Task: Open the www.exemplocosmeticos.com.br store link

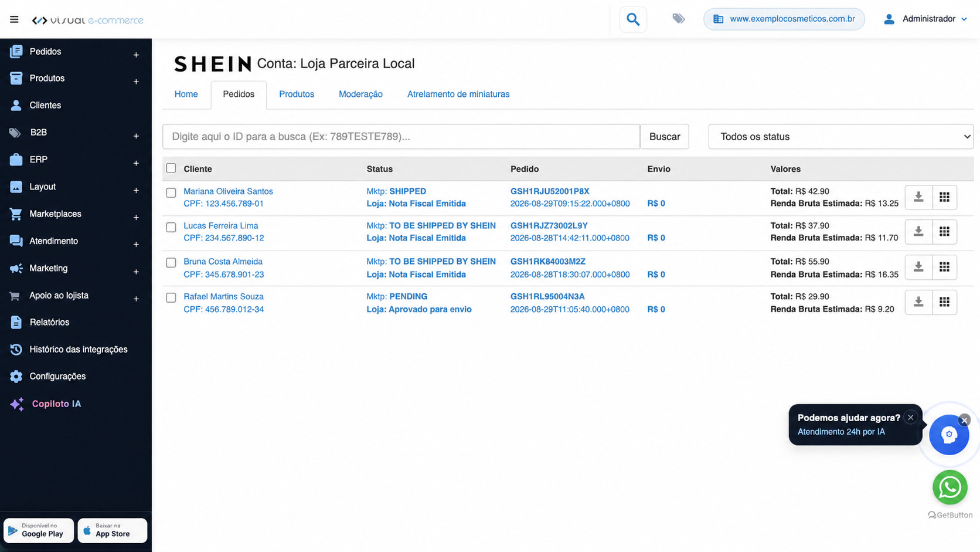Action: (784, 19)
